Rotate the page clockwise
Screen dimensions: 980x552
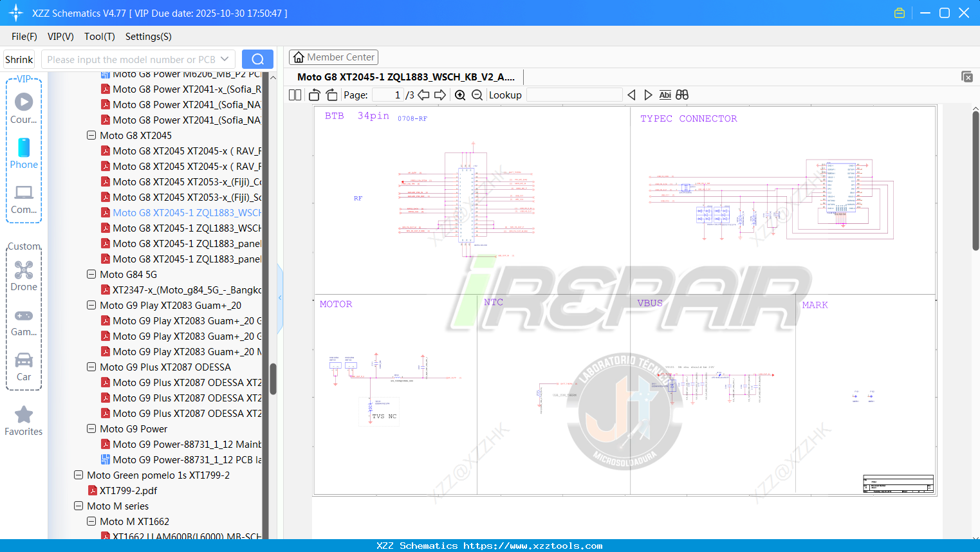click(x=331, y=95)
